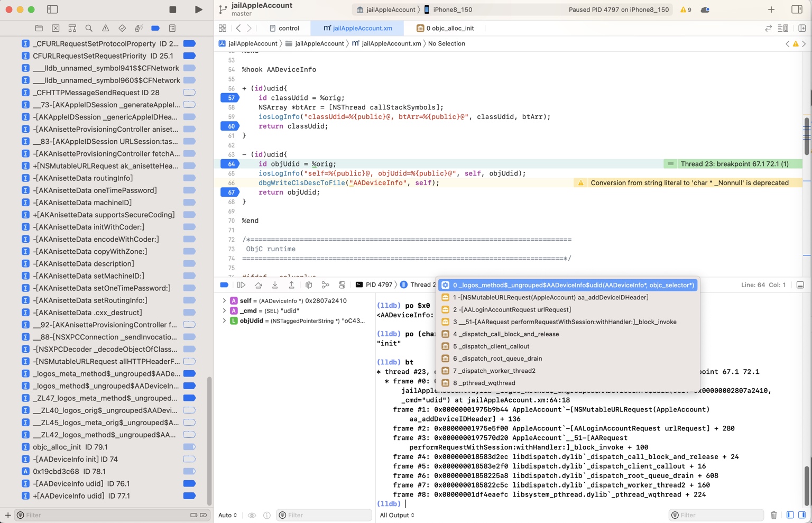The height and width of the screenshot is (523, 812).
Task: Select frame 2 -[AALoginAccountRequest urlRequest]
Action: pyautogui.click(x=569, y=309)
